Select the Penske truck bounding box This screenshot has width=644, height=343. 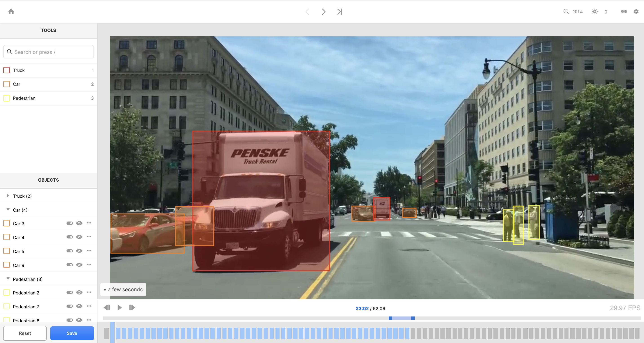click(261, 201)
